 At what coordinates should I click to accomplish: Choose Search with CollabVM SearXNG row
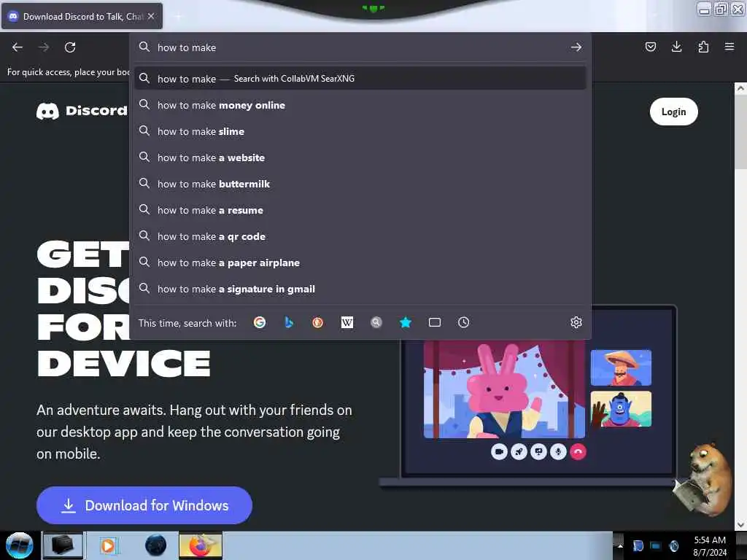[360, 78]
